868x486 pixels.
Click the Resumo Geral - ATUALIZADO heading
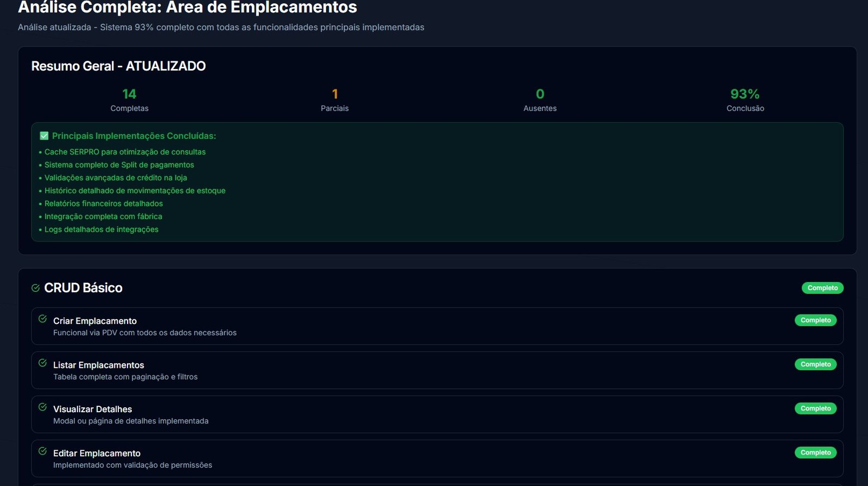point(118,66)
